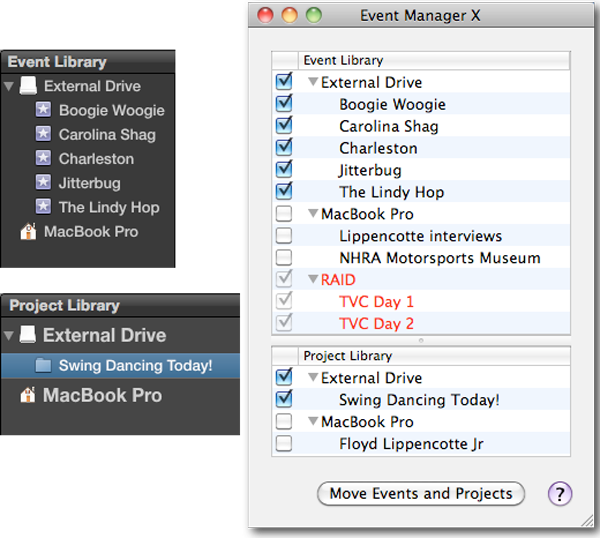Click Jitterbug event star icon

pyautogui.click(x=43, y=183)
